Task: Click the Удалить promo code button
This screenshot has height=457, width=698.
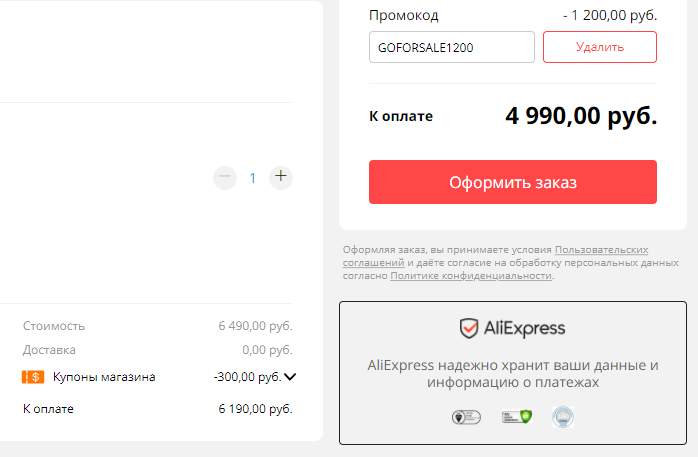Action: pos(600,47)
